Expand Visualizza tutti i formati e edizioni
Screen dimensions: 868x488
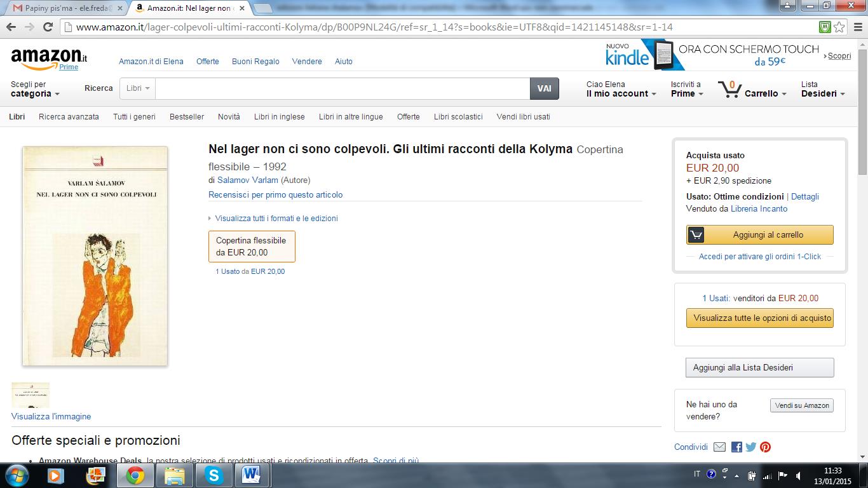click(x=276, y=218)
